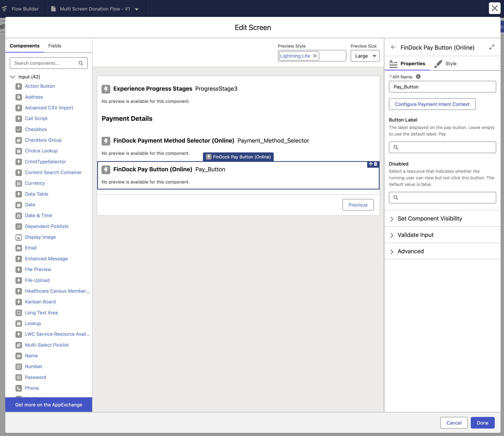Viewport: 504px width, 436px height.
Task: Click Configure Payment Intent Context button
Action: click(432, 104)
